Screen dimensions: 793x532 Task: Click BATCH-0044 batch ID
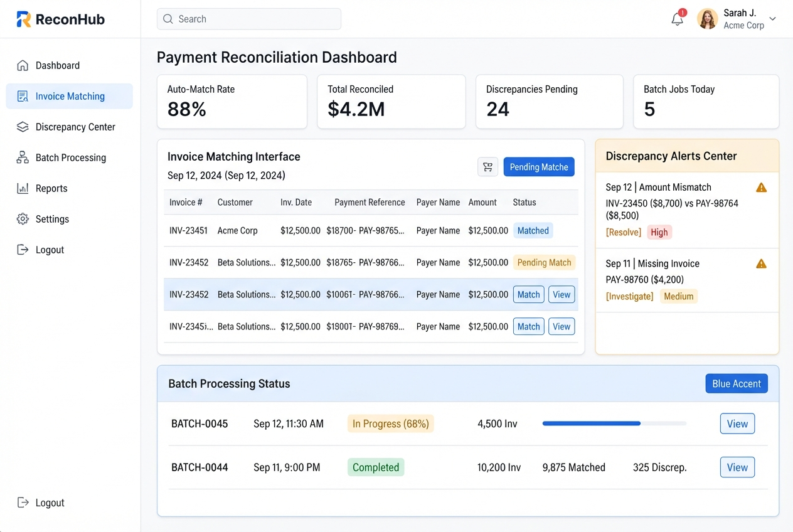coord(200,467)
